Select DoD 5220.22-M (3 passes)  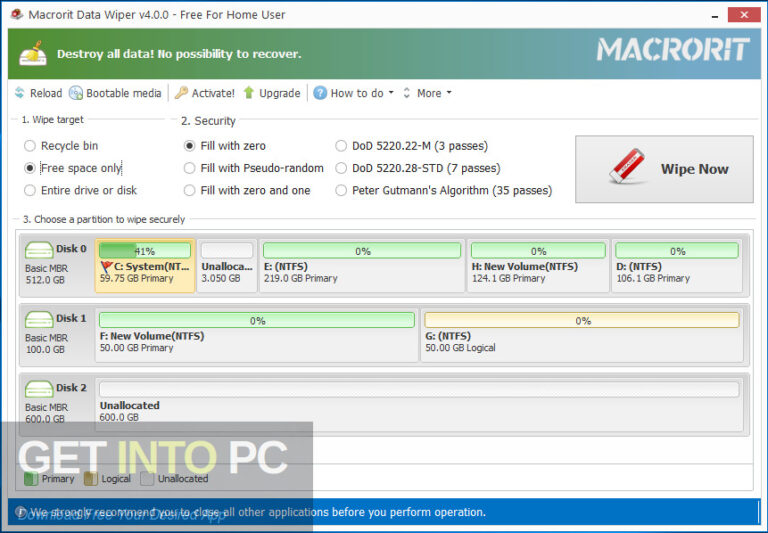click(412, 146)
